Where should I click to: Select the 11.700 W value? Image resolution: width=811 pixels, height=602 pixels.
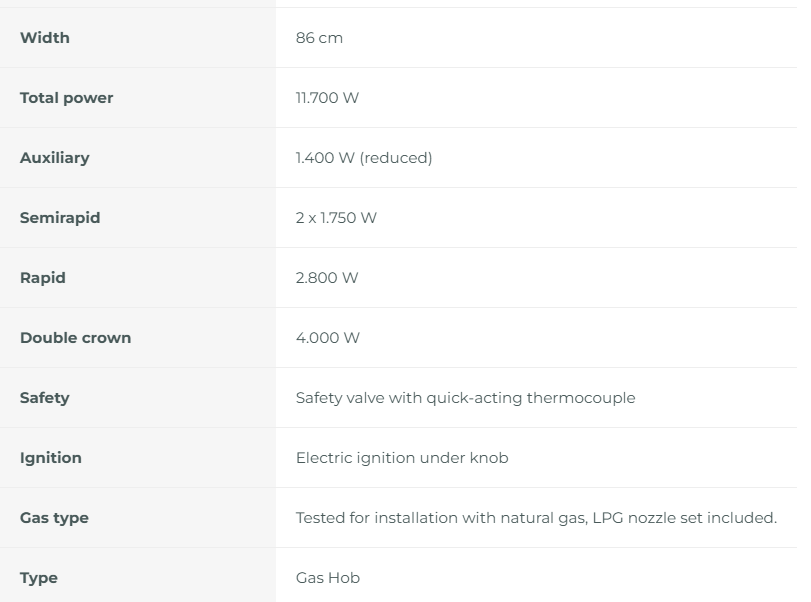coord(327,98)
